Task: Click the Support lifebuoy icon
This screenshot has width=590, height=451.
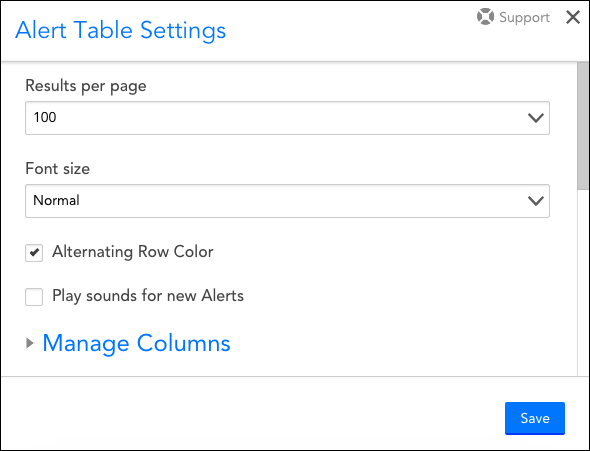Action: (x=485, y=17)
